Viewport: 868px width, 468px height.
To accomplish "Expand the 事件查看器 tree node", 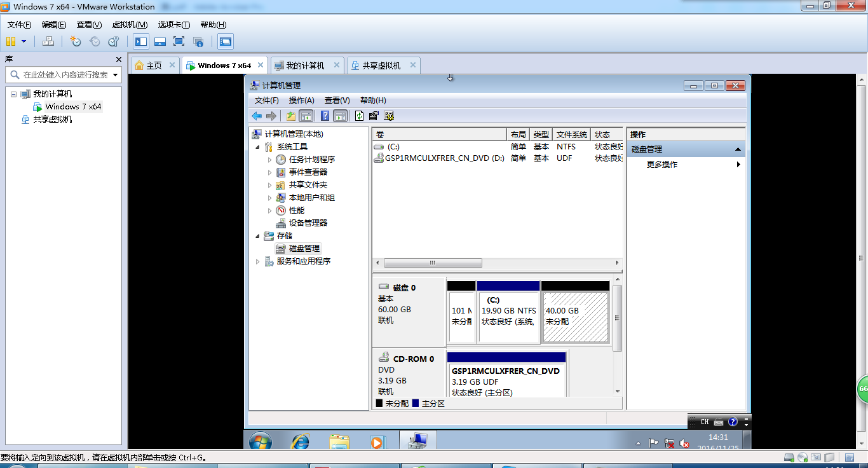I will [269, 172].
